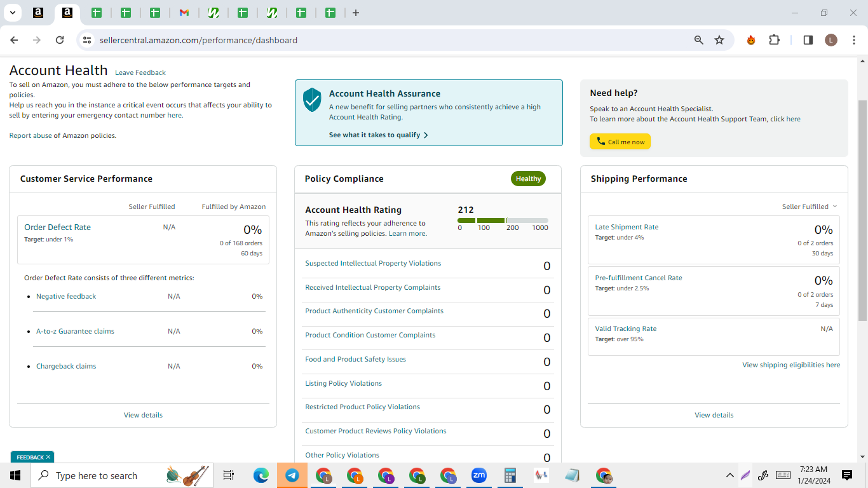
Task: Open Restricted Product Policy Violations
Action: click(362, 407)
